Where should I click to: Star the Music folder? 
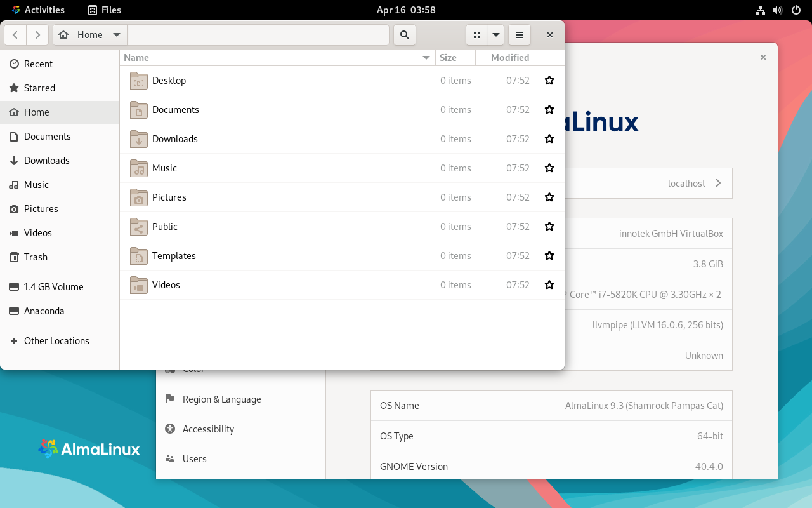(549, 168)
